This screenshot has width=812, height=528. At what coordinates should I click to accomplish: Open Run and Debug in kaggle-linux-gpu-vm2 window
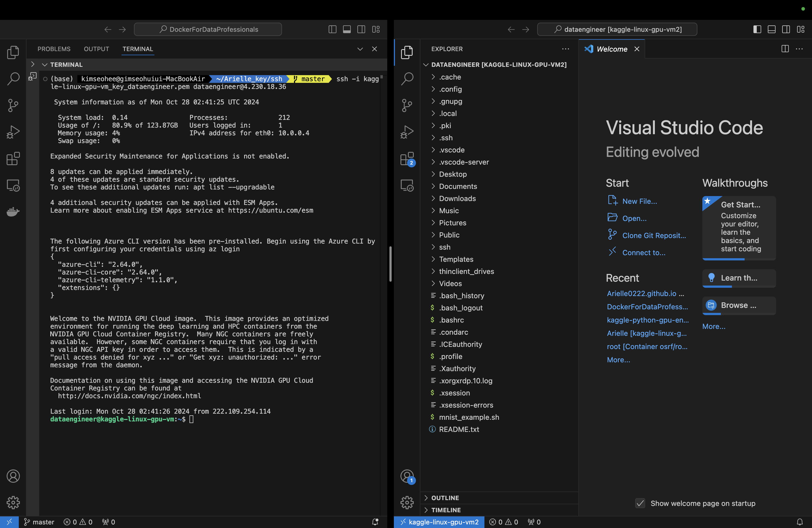click(x=407, y=132)
